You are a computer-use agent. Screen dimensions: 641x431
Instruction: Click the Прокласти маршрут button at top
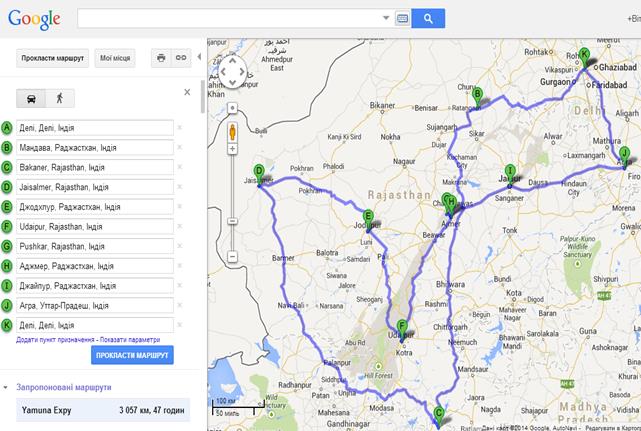click(52, 58)
